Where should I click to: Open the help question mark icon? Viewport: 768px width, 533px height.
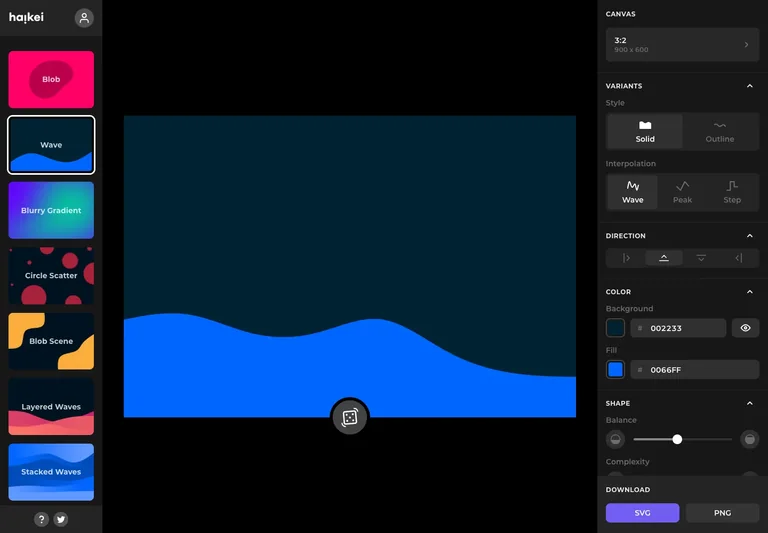coord(42,519)
